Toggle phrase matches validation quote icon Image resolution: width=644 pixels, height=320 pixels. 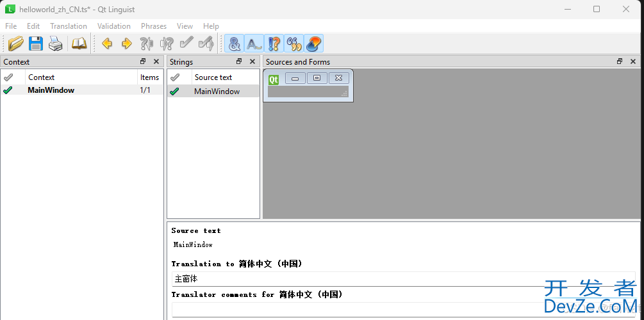pos(293,43)
